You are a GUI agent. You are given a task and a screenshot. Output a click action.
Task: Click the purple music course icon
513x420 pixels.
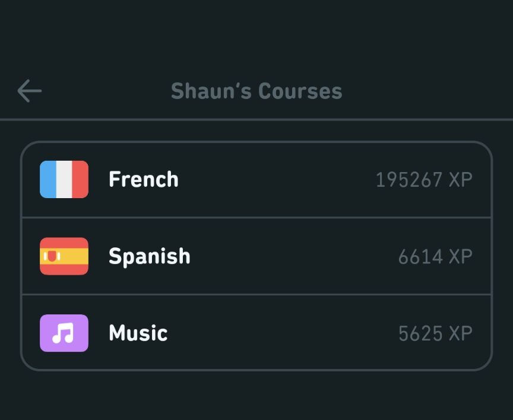pos(64,333)
